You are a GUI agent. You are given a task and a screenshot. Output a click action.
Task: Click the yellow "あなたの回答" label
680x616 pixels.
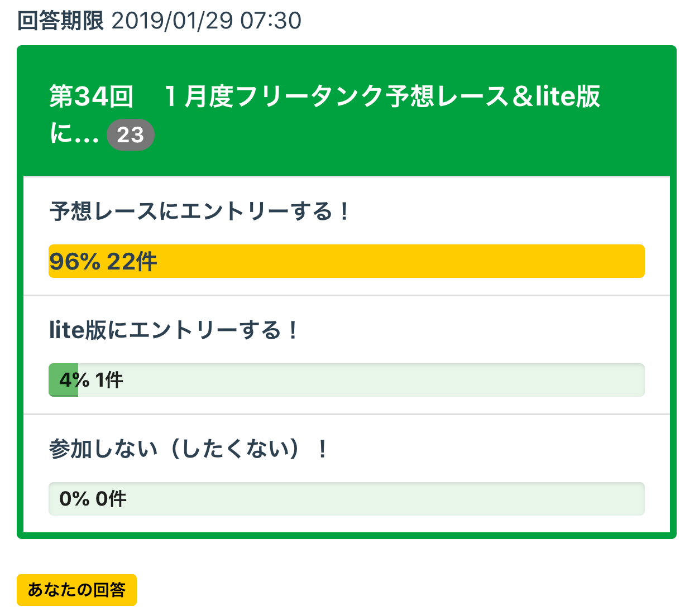pos(76,590)
